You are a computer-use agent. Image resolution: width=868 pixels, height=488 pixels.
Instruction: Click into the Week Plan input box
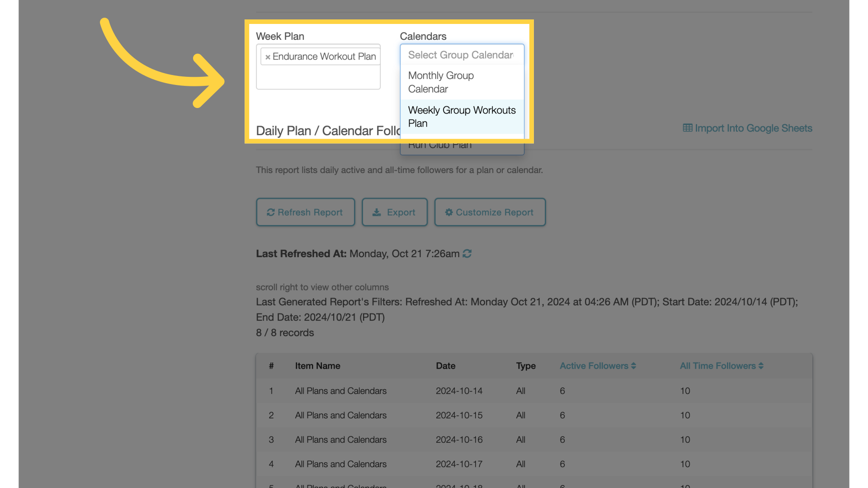click(x=318, y=67)
